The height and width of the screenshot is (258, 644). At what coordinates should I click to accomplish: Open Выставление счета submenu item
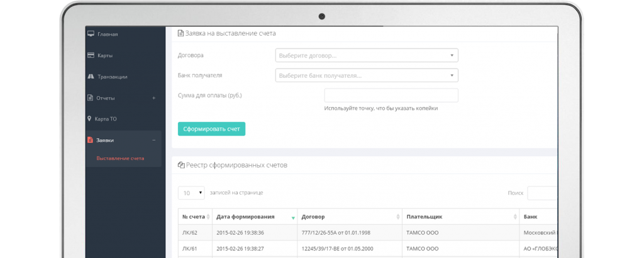pyautogui.click(x=120, y=158)
